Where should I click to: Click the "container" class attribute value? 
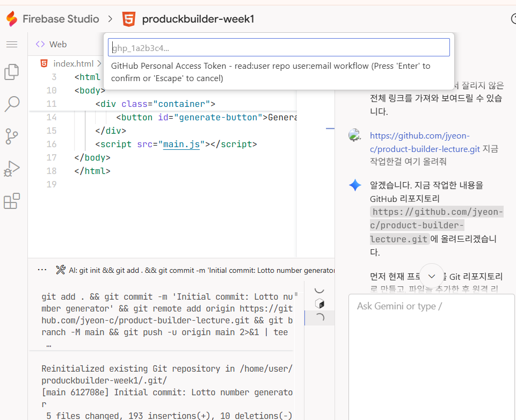point(181,104)
